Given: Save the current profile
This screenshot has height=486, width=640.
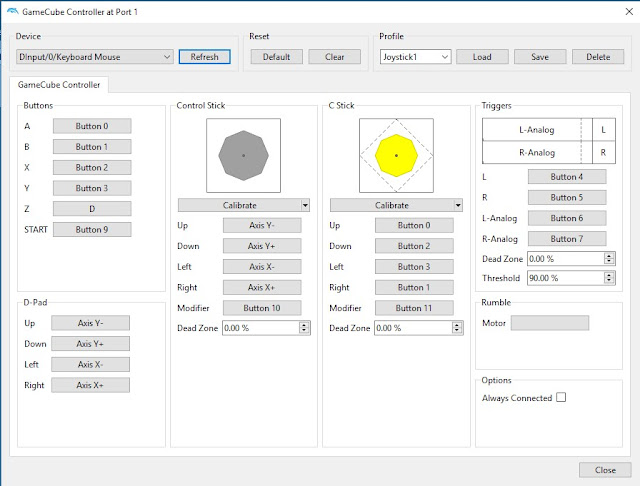Looking at the screenshot, I should [540, 57].
